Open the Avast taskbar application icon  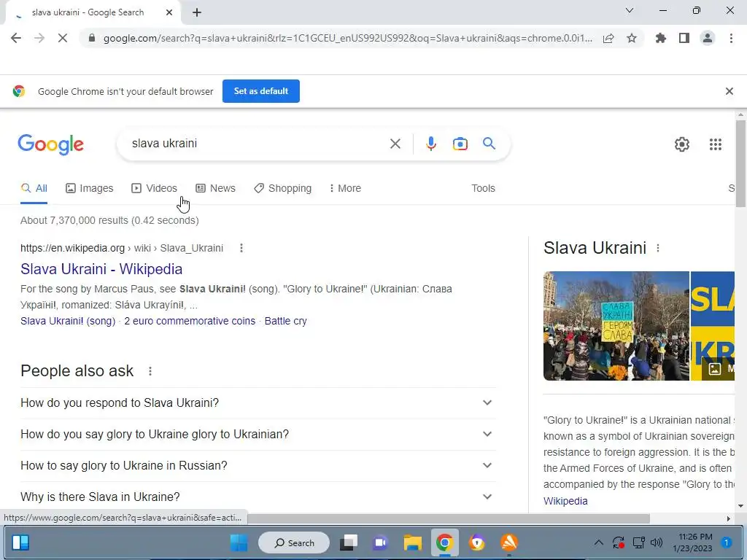point(509,542)
